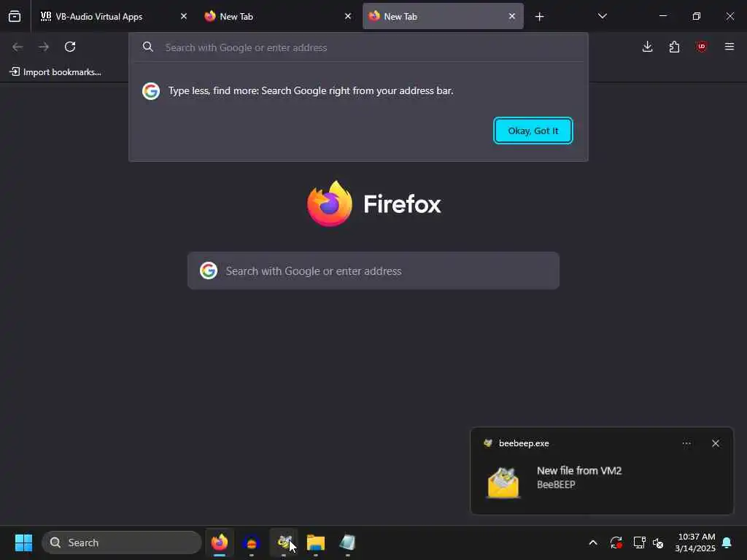Click the Windows taskbar Search box
The height and width of the screenshot is (560, 747).
[122, 542]
